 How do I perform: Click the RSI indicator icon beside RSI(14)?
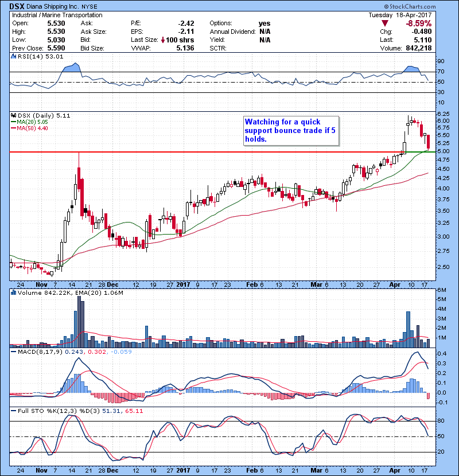click(x=13, y=56)
